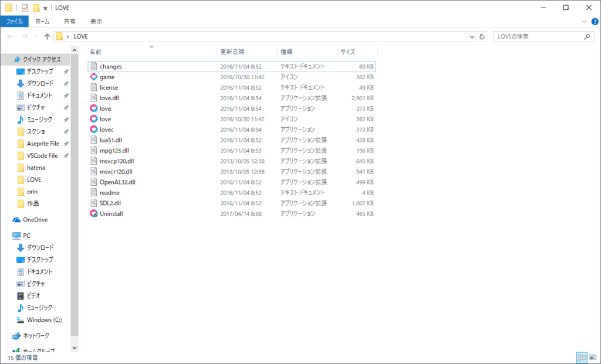
Task: Open pinned ミュージック under Quick Access
Action: (x=39, y=120)
